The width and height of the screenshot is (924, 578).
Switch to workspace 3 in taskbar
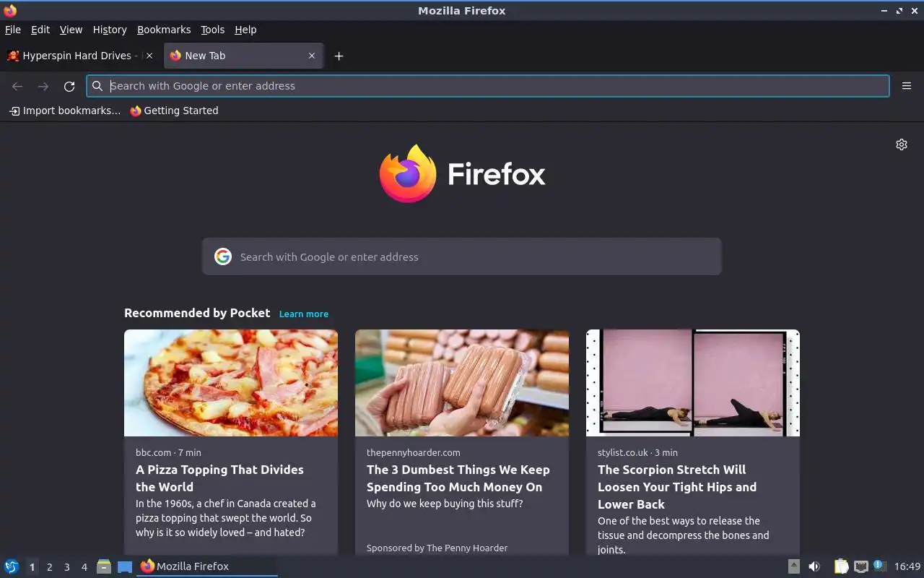tap(66, 567)
